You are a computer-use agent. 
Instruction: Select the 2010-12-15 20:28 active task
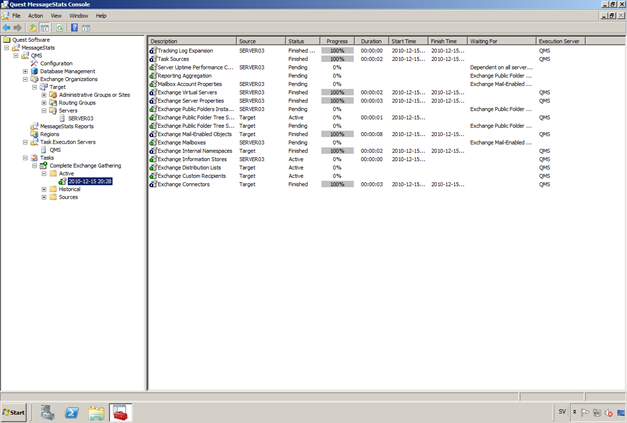(90, 181)
